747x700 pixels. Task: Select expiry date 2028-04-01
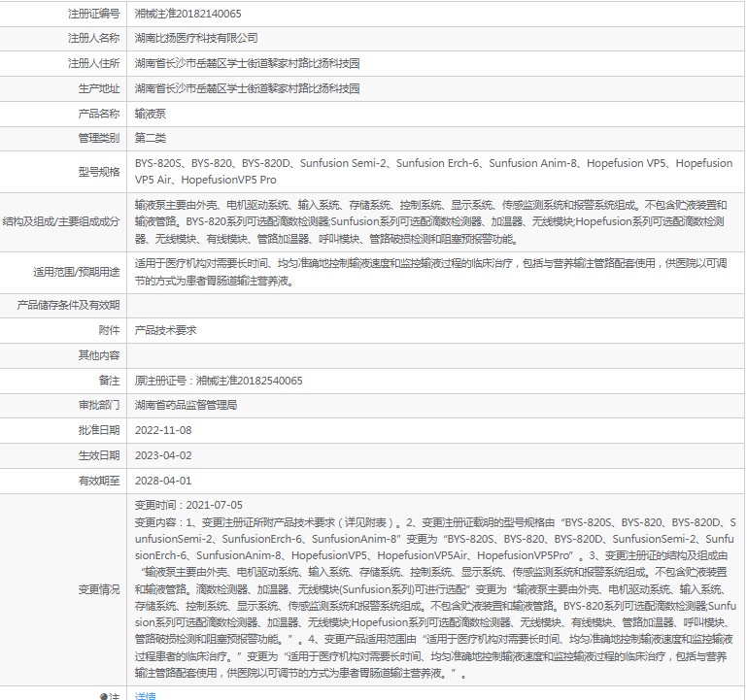pyautogui.click(x=163, y=481)
